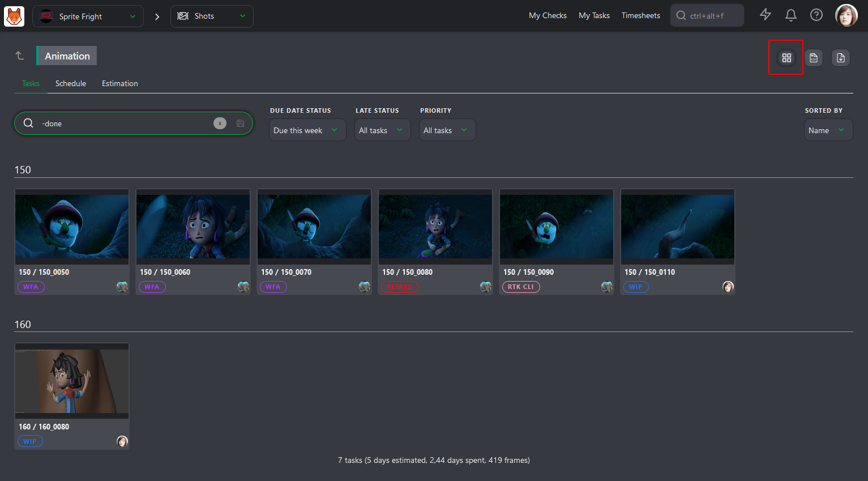Click WIP status tag on 150_0110

click(x=636, y=287)
